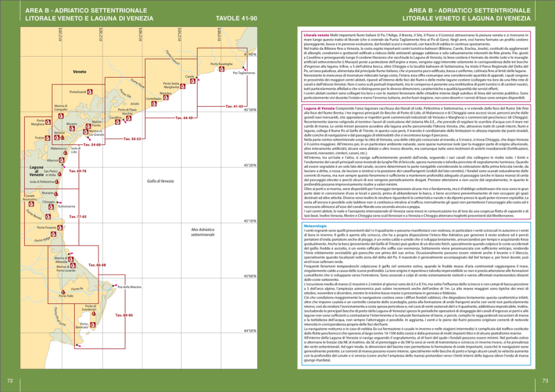
Task: Open chart reference Tav. 89-90
Action: point(123,316)
